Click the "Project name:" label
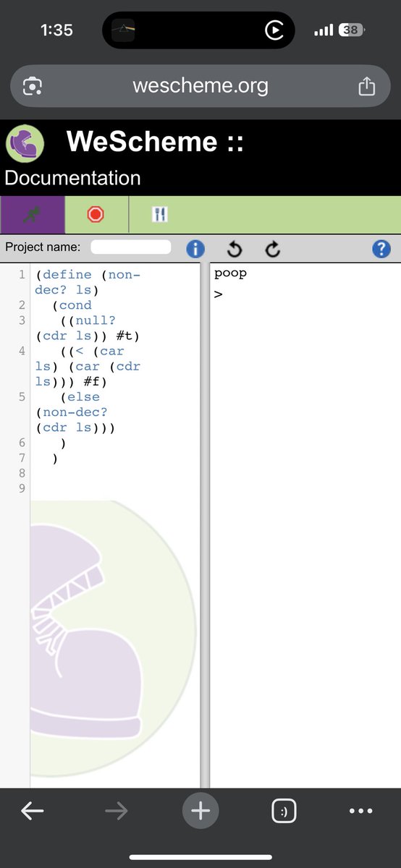401x868 pixels. click(x=43, y=247)
